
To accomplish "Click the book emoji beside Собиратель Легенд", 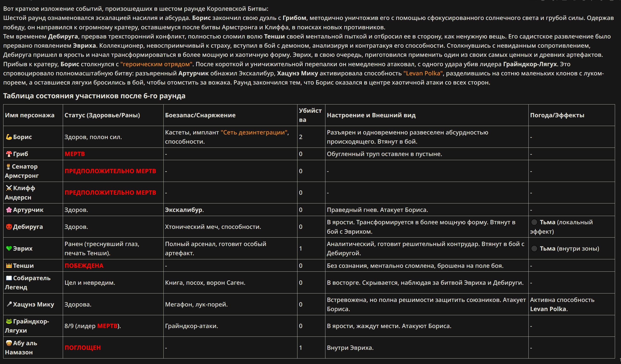I will coord(9,278).
